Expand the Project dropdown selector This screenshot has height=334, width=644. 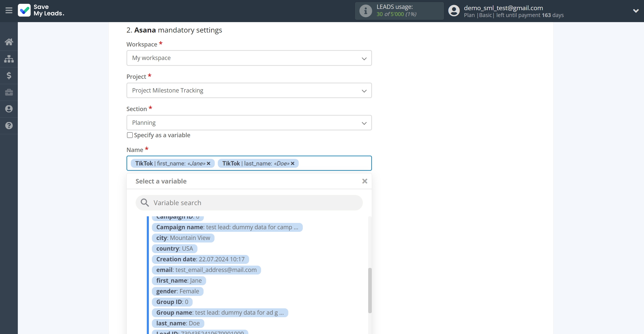[x=249, y=90]
